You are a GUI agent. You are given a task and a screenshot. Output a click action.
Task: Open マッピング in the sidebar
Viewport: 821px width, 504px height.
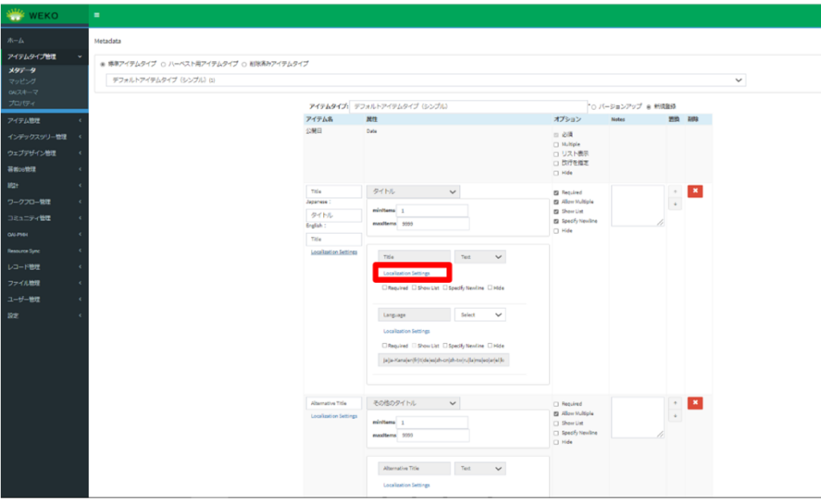point(23,81)
